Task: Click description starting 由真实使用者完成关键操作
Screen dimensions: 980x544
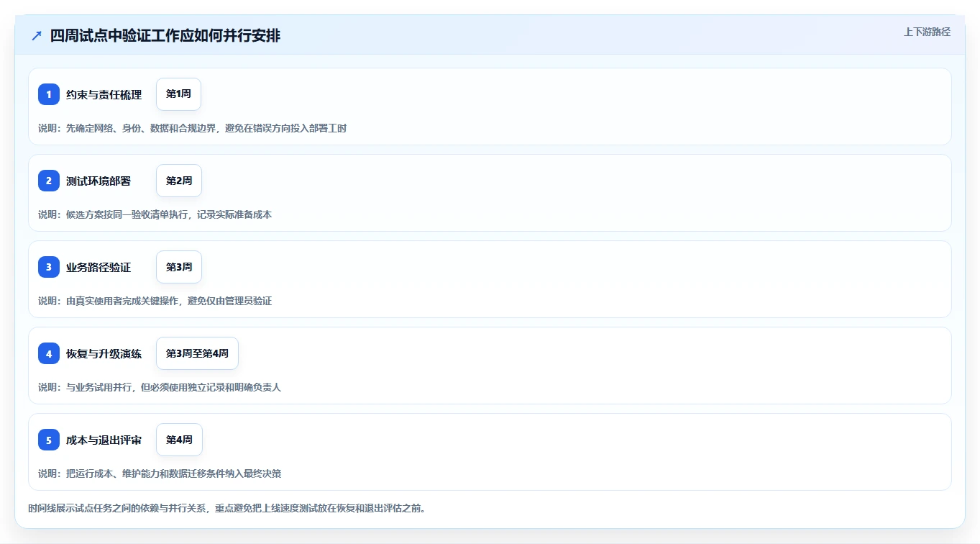Action: [155, 301]
